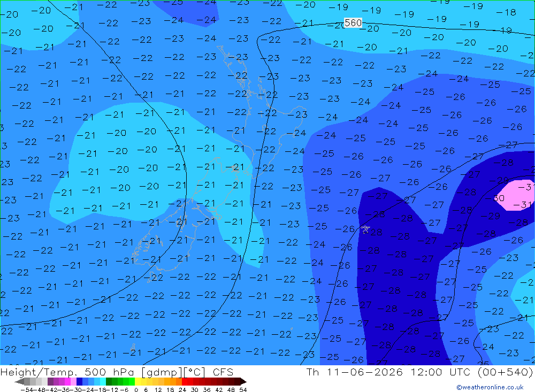Viewport: 535px width, 392px height.
Task: Click the '54' legend tick label
Action: [243, 390]
